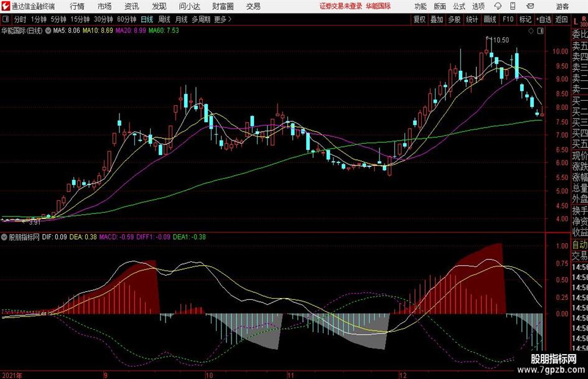Open the 选项 menu
Viewport: 588px width, 379px height.
pyautogui.click(x=478, y=6)
